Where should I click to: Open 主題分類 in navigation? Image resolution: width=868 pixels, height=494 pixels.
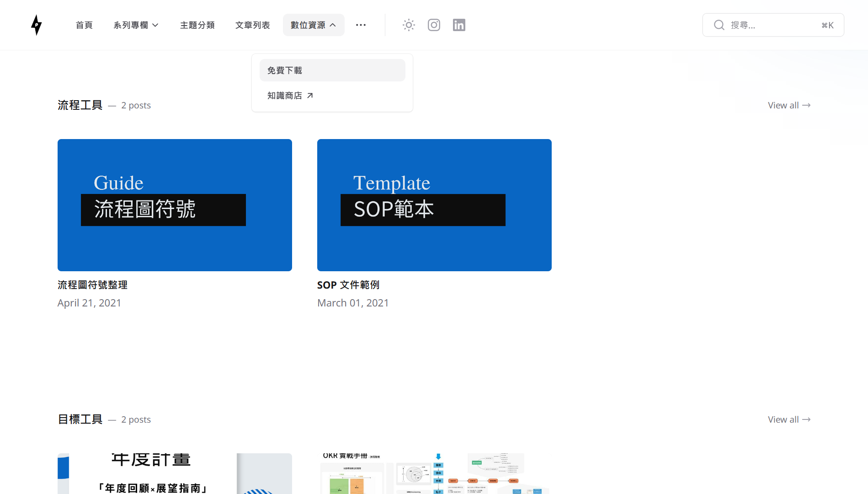click(x=197, y=25)
